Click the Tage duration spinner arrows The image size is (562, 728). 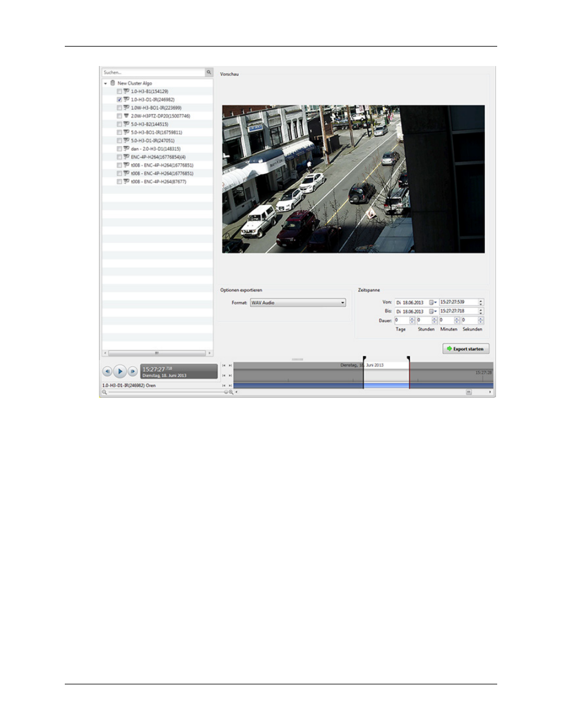point(412,320)
